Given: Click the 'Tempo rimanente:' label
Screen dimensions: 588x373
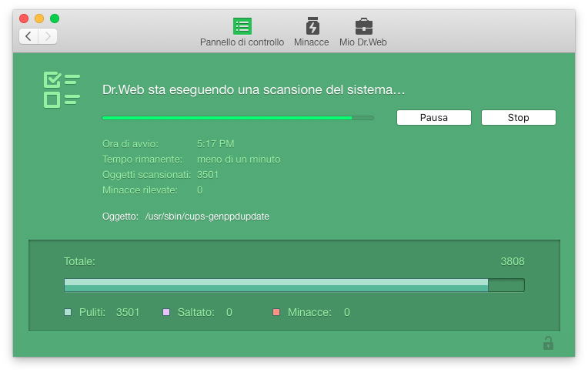Looking at the screenshot, I should (142, 160).
